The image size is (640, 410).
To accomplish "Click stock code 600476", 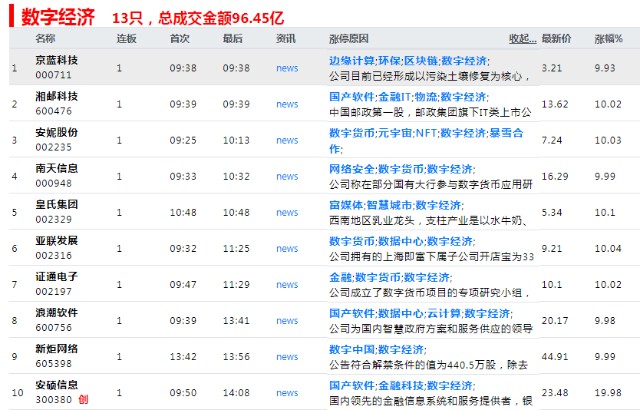I will click(x=53, y=111).
